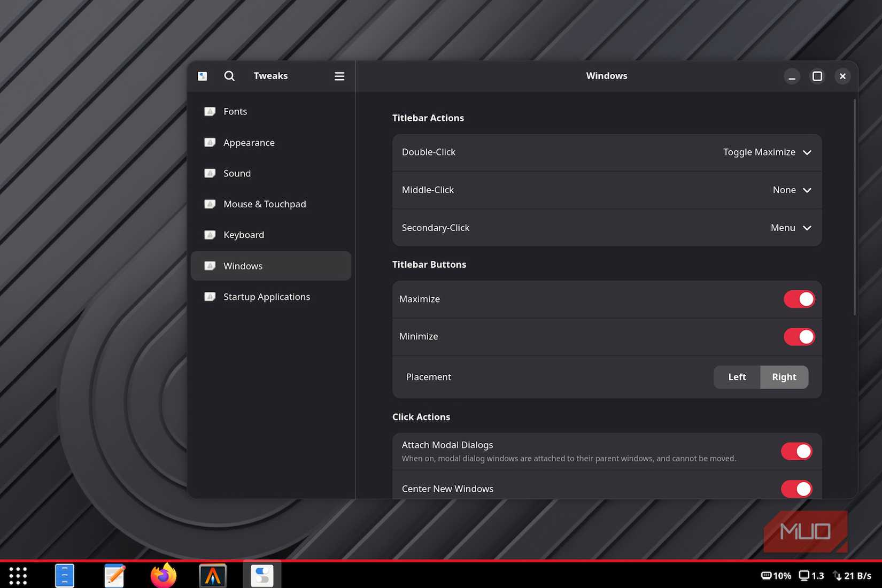Viewport: 882px width, 588px height.
Task: Open the Tweaks hamburger menu
Action: (x=339, y=76)
